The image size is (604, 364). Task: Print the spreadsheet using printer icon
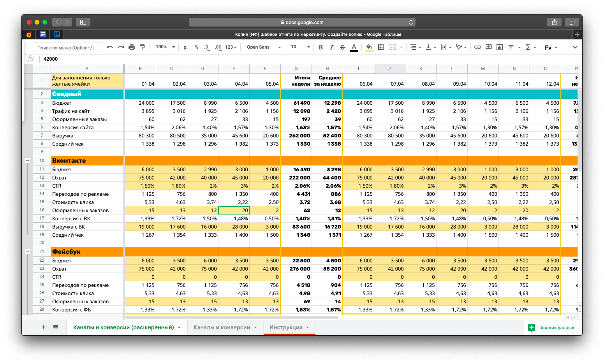pos(132,47)
